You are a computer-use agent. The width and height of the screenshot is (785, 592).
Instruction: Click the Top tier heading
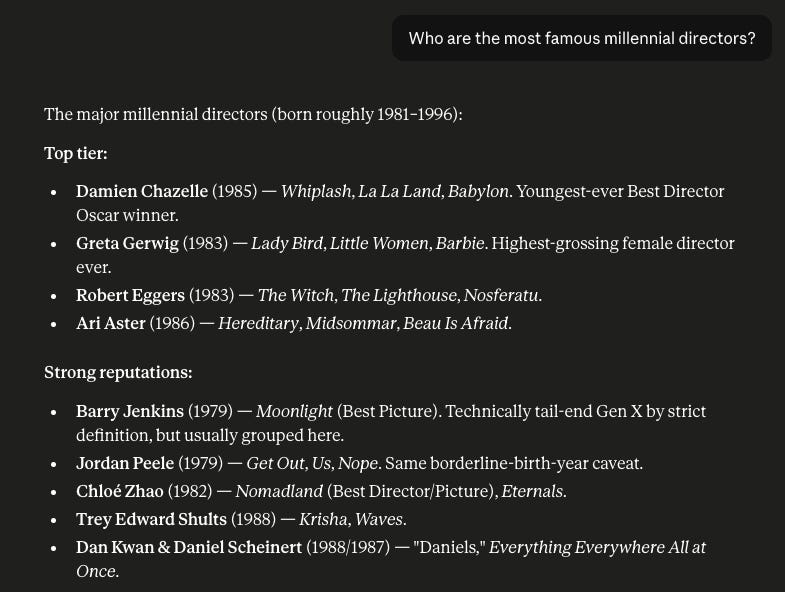76,153
